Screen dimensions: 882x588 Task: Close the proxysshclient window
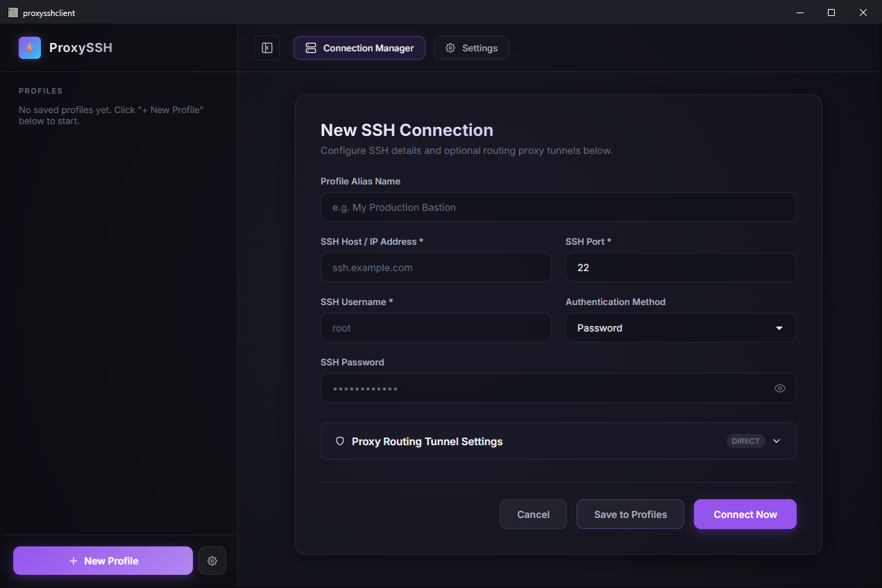pyautogui.click(x=863, y=12)
